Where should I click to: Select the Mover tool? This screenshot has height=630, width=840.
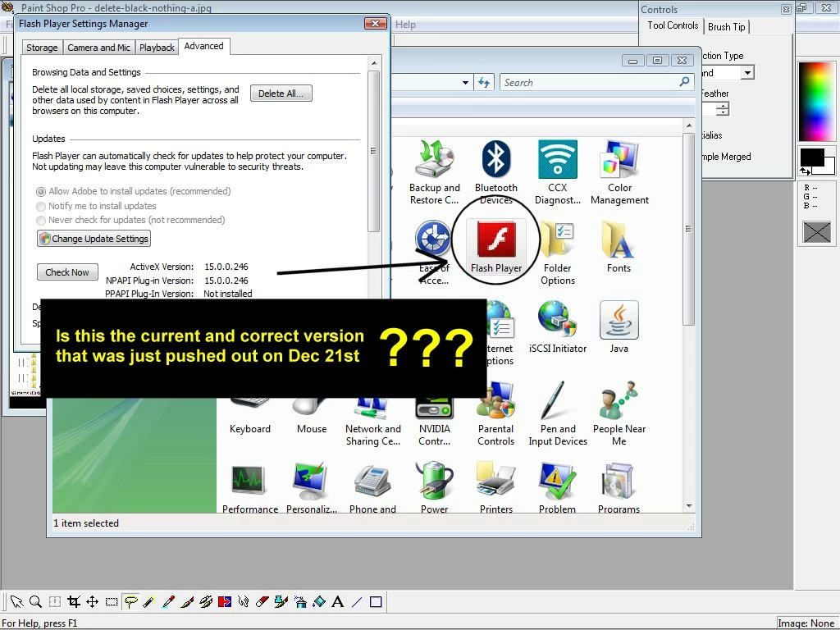pyautogui.click(x=92, y=601)
